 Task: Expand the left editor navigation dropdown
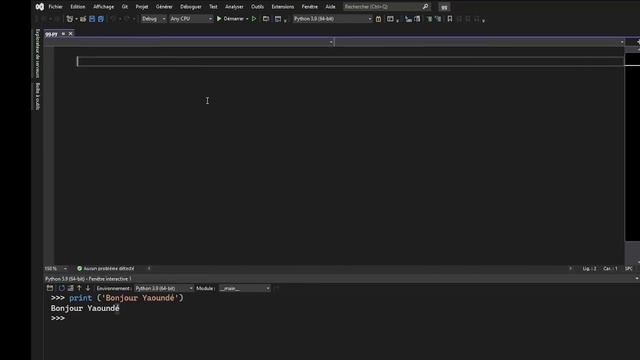point(331,42)
